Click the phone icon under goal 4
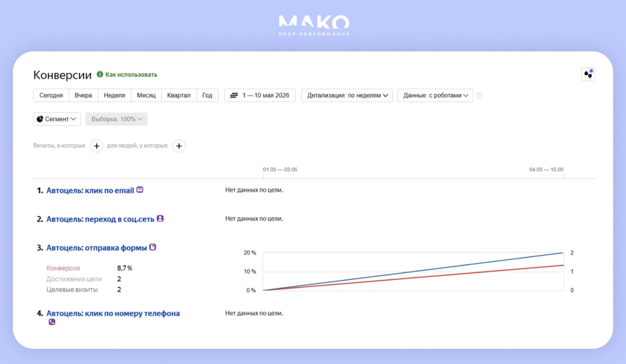Image resolution: width=626 pixels, height=364 pixels. pyautogui.click(x=52, y=322)
